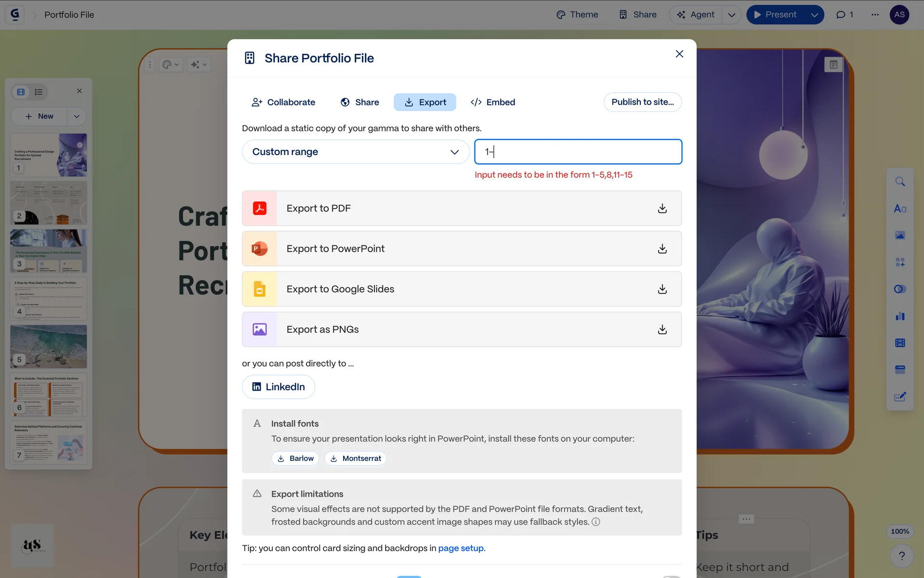This screenshot has width=924, height=578.
Task: Expand the Custom range dropdown
Action: click(355, 152)
